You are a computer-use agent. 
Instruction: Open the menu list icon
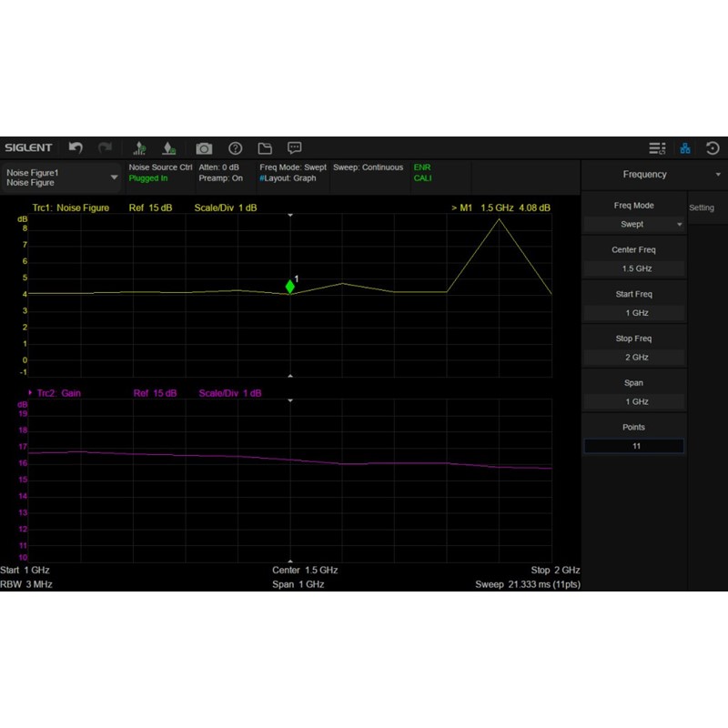(656, 148)
